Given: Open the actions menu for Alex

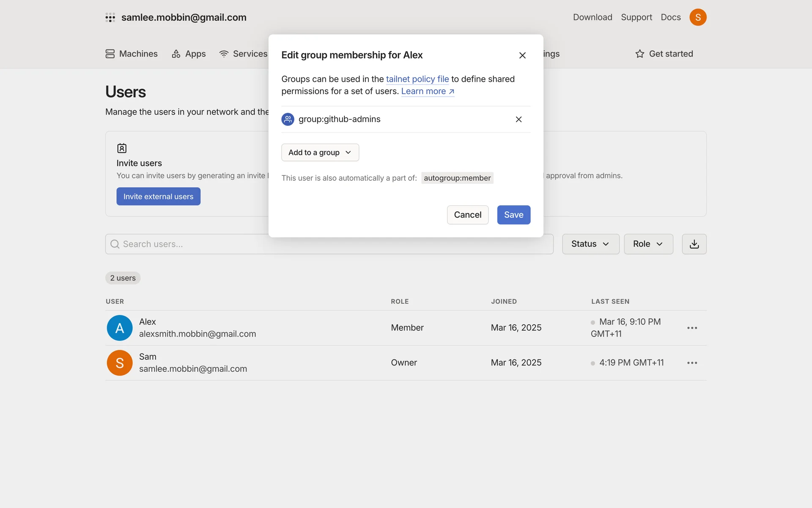Looking at the screenshot, I should pyautogui.click(x=692, y=328).
